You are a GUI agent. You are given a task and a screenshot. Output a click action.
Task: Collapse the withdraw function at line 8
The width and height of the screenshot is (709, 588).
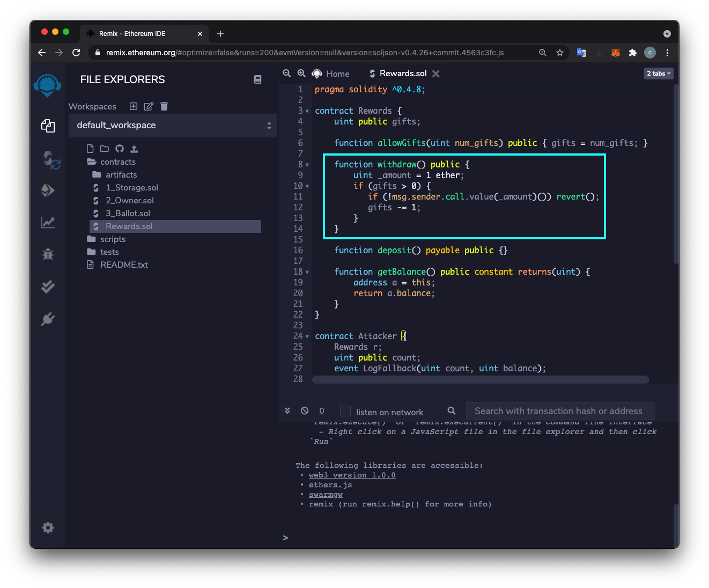[307, 165]
